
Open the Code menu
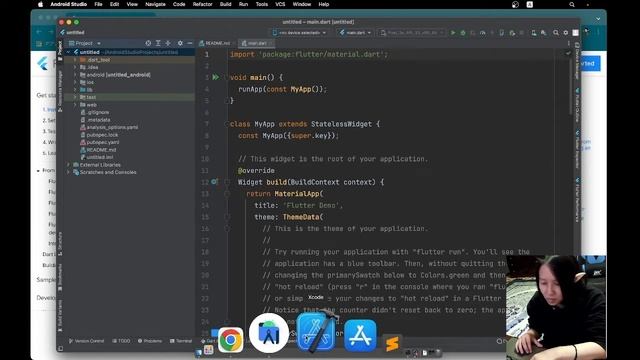(x=179, y=4)
